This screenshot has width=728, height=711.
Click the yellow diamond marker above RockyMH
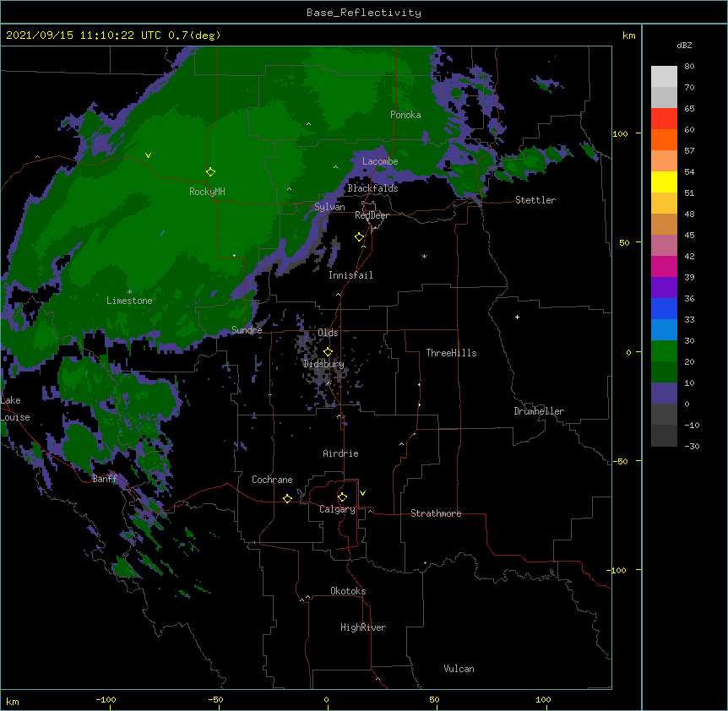coord(211,172)
